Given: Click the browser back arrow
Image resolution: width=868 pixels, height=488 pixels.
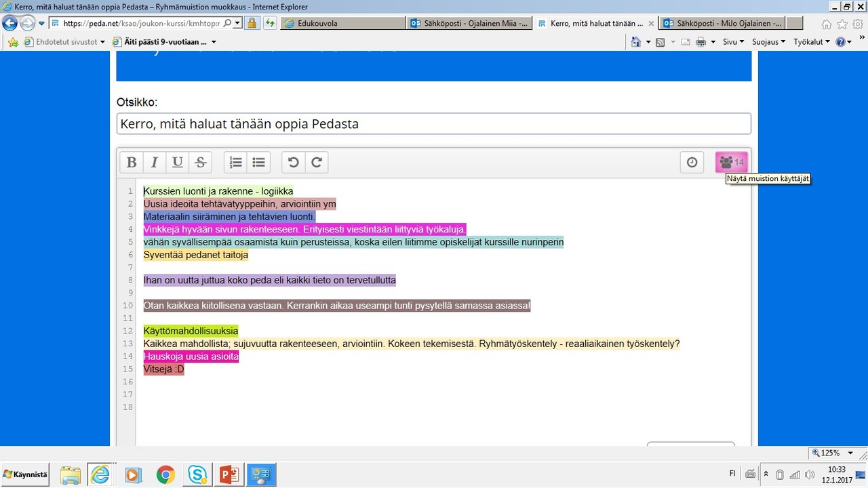Looking at the screenshot, I should click(x=10, y=23).
